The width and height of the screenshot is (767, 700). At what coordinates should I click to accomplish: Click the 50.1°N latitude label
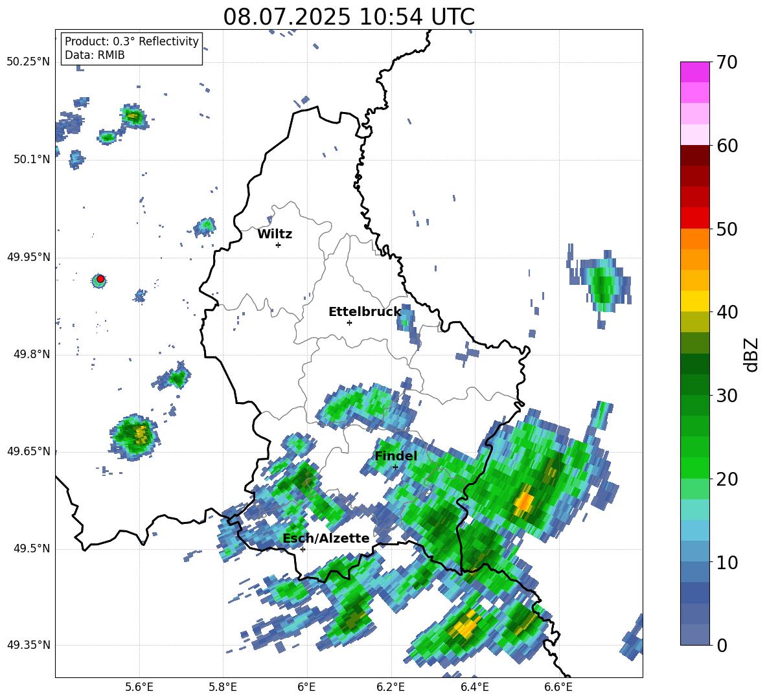pyautogui.click(x=31, y=159)
